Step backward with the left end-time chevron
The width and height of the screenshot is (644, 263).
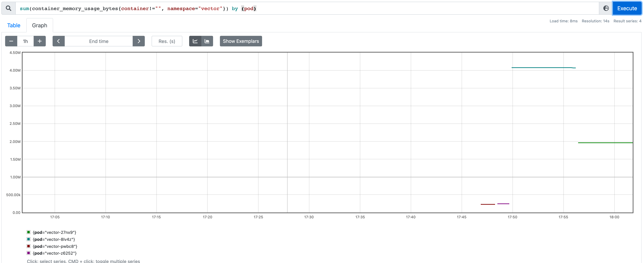click(59, 41)
